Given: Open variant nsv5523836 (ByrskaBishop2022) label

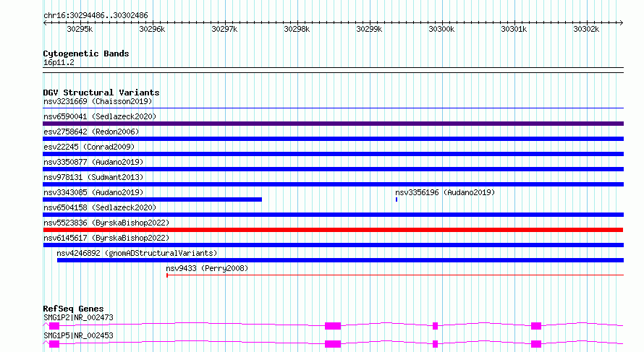Looking at the screenshot, I should (x=106, y=223).
